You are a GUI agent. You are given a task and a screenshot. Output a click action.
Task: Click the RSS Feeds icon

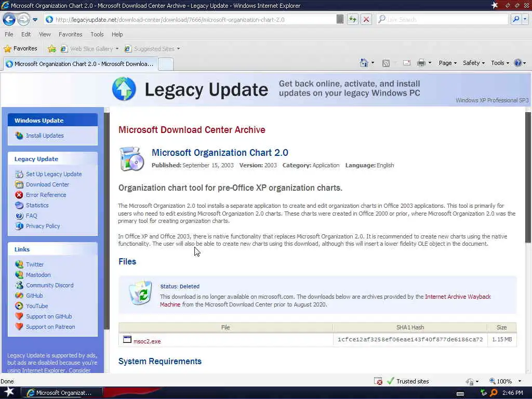(x=386, y=63)
